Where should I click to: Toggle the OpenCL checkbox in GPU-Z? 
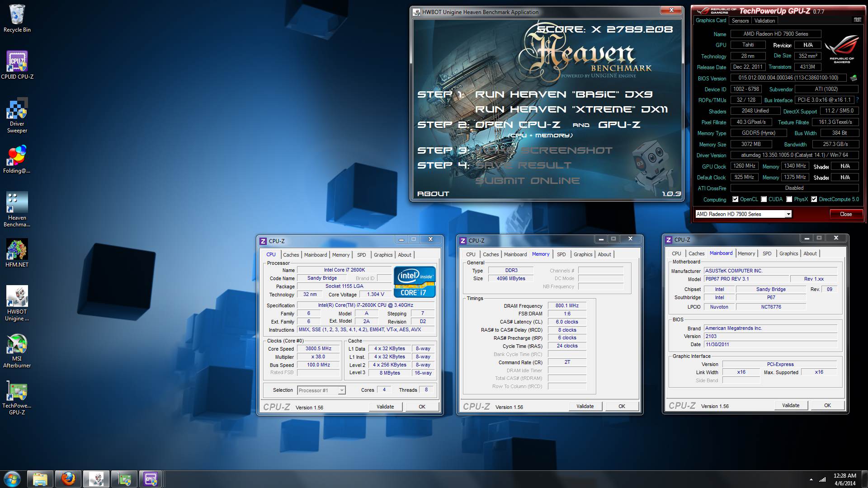tap(736, 199)
